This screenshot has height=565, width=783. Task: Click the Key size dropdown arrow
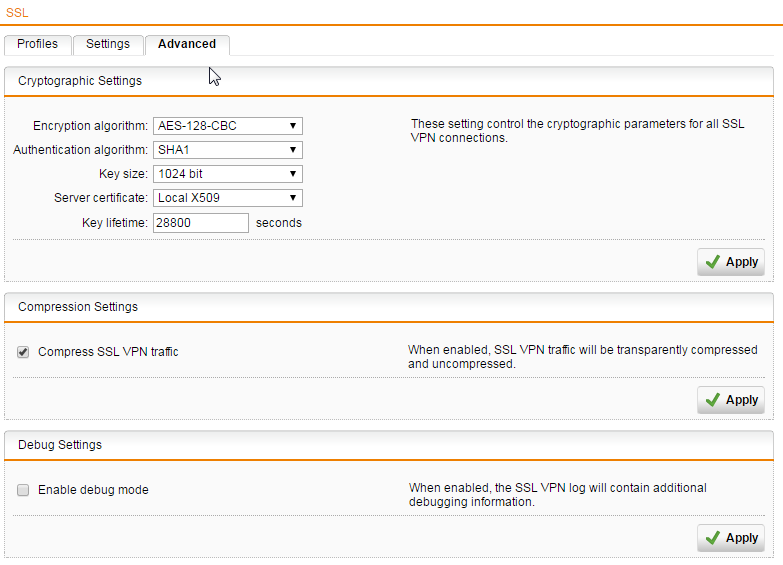[x=293, y=174]
